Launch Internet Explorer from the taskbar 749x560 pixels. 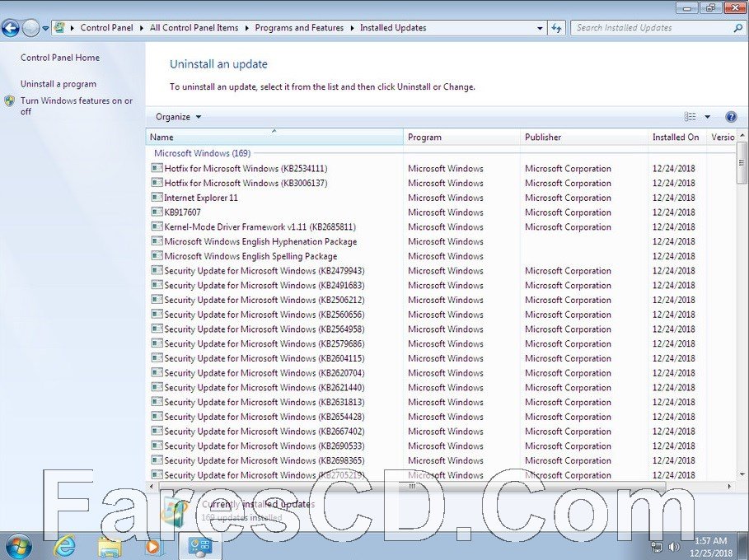(64, 546)
